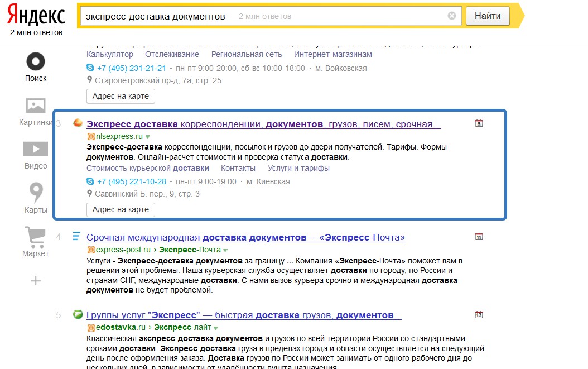Open the Калькулятор sitelink
The width and height of the screenshot is (588, 369).
point(110,54)
